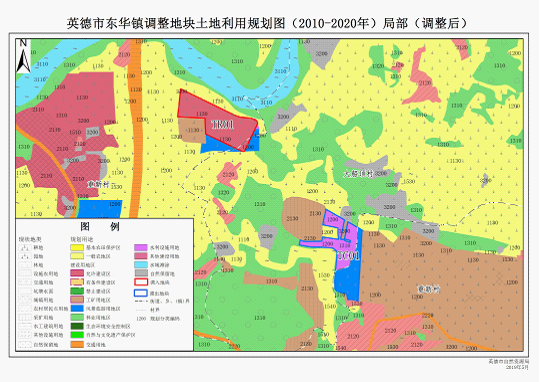This screenshot has height=382, width=540.
Task: Click the 允许建设区 legend swatch
Action: (x=77, y=273)
